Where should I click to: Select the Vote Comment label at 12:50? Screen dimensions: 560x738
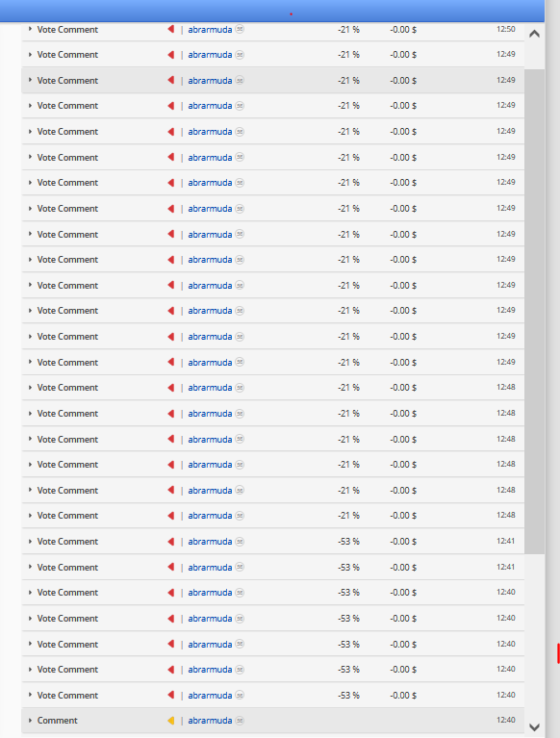(67, 29)
